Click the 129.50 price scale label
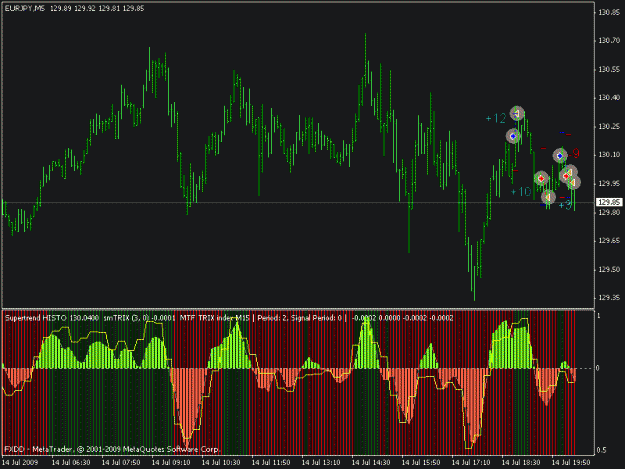Image resolution: width=625 pixels, height=469 pixels. [609, 269]
